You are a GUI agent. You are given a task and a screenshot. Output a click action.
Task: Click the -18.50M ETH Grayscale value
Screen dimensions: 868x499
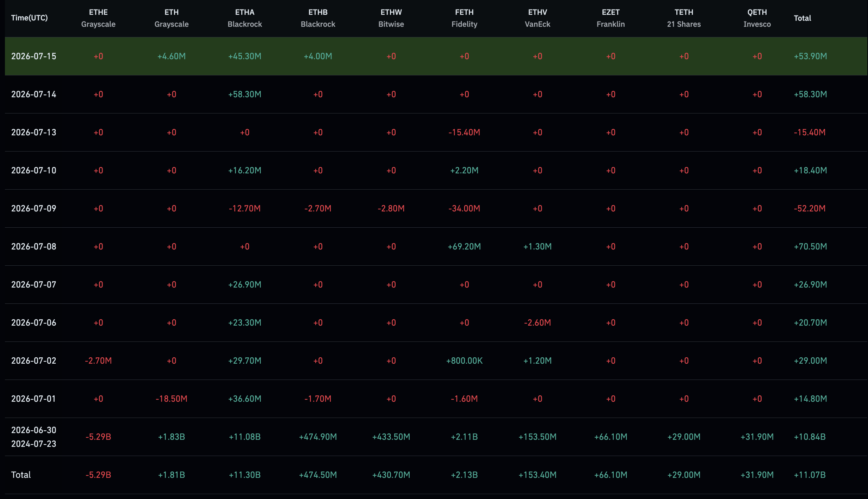(x=172, y=399)
